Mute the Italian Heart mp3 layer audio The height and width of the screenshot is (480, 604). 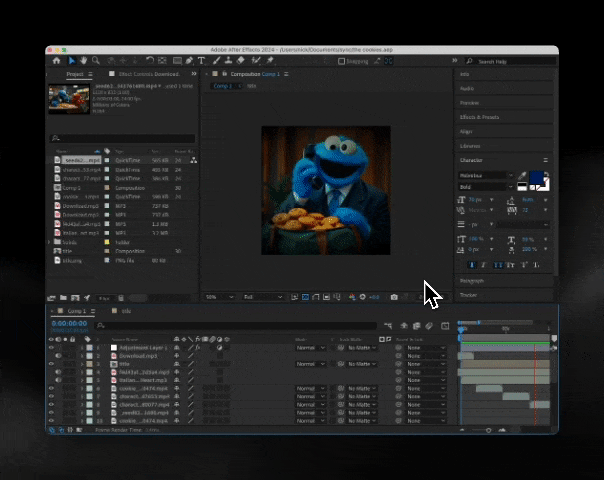(x=58, y=380)
